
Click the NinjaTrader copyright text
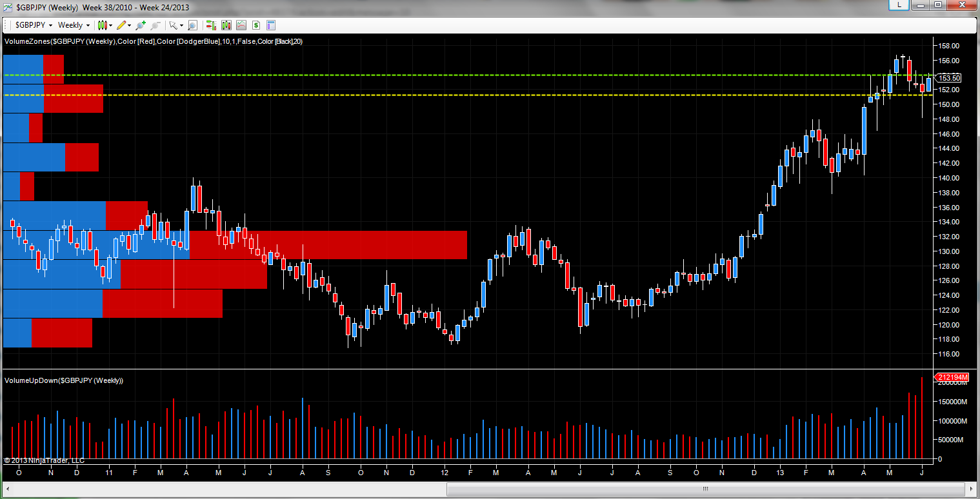pos(45,460)
